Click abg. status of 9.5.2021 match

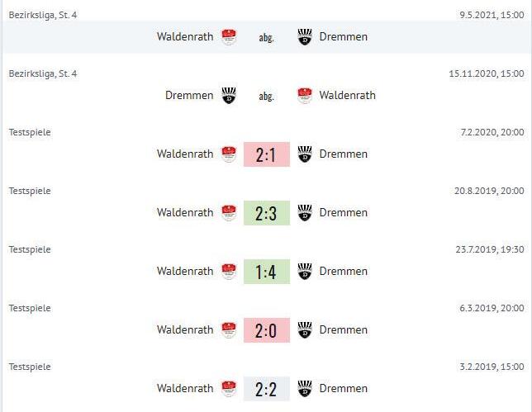266,38
